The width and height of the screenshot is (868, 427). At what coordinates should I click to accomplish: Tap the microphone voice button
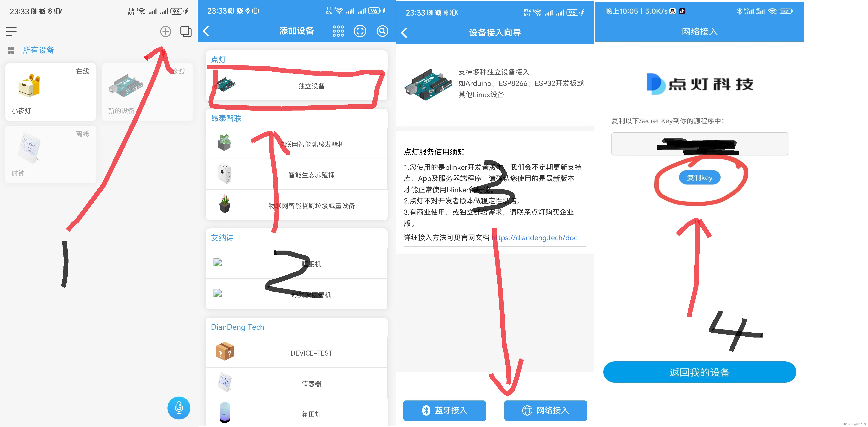tap(179, 408)
